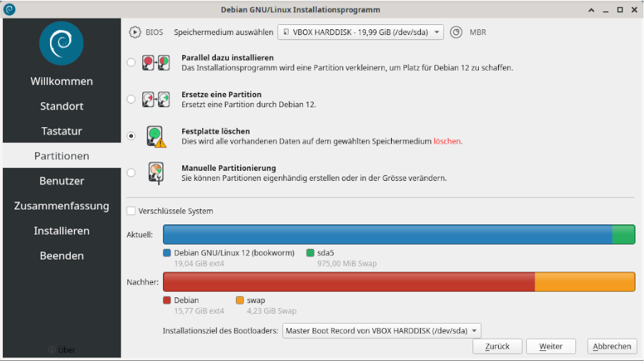
Task: Click the '19,04 GiB ext4' size label
Action: point(199,263)
